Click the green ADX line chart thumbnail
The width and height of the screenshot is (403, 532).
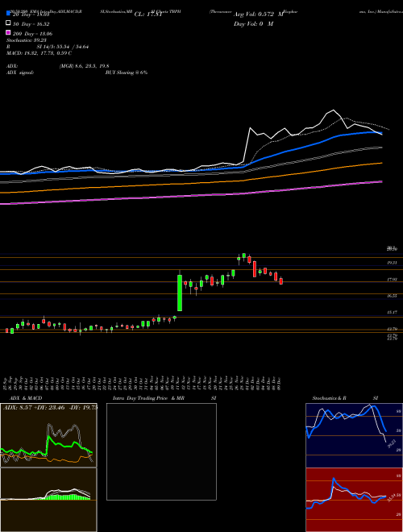[48, 435]
